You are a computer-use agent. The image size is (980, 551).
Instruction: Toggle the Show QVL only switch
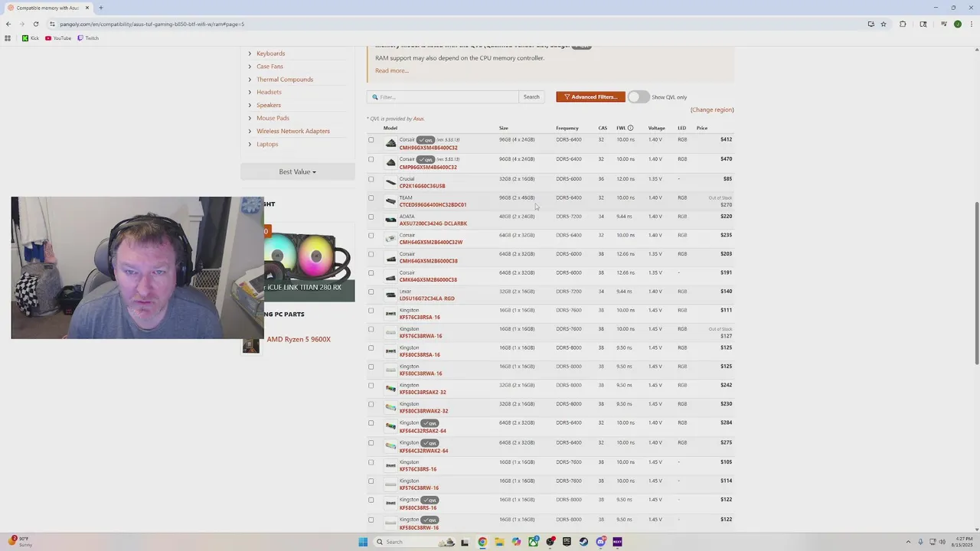point(639,97)
